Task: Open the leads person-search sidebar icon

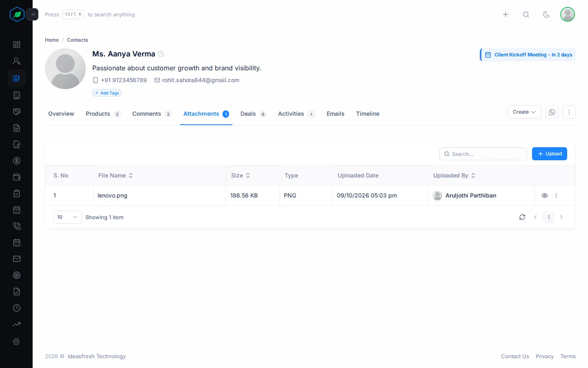Action: pos(17,61)
